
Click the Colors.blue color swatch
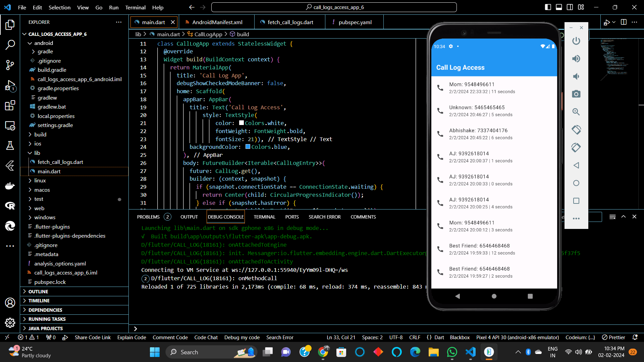tap(248, 146)
